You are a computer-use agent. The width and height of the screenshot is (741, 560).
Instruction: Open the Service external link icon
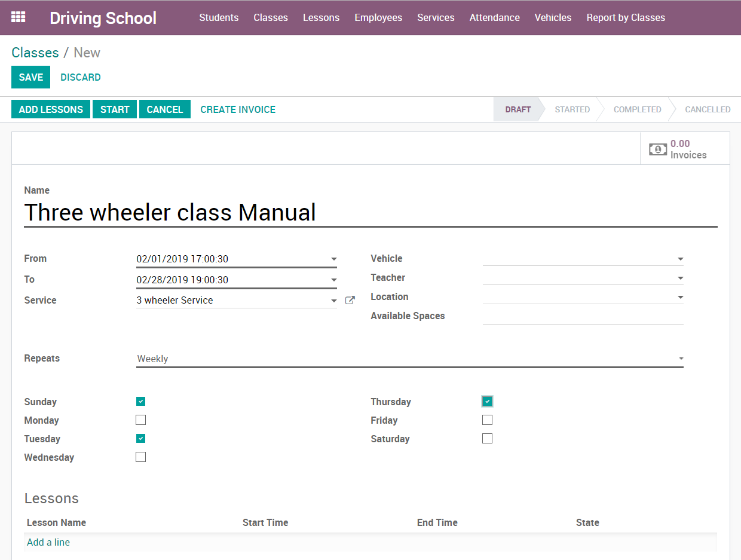[x=350, y=301]
